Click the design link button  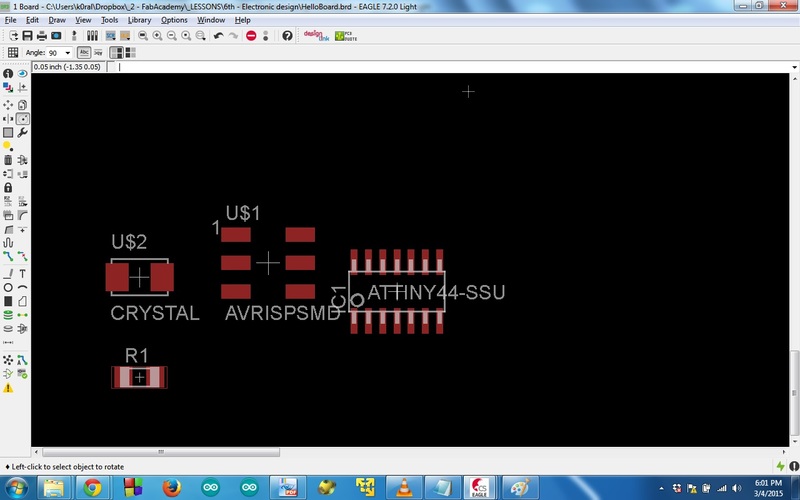(316, 35)
